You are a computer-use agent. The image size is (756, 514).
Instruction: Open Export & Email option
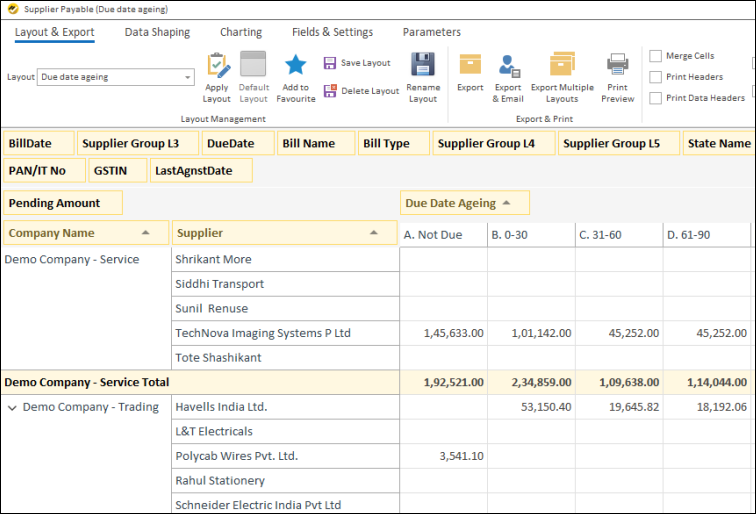point(508,66)
